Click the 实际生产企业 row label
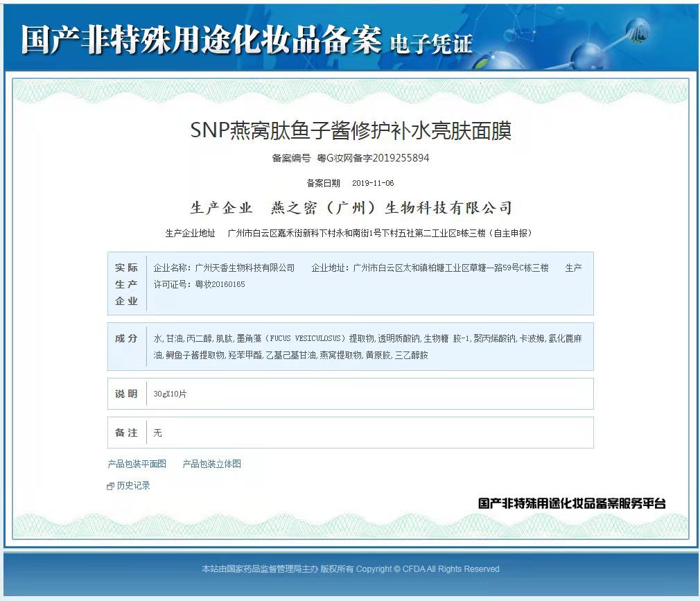 [x=127, y=284]
